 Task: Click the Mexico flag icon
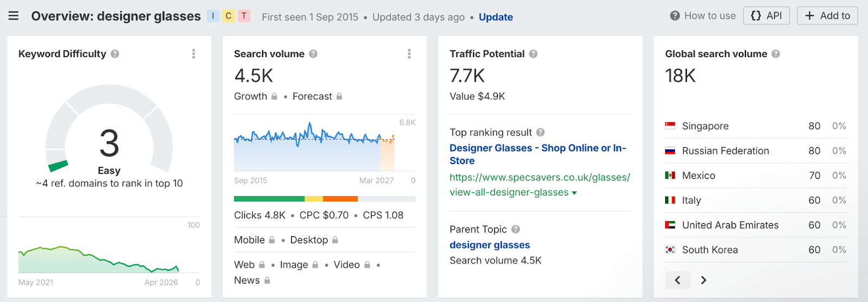point(670,175)
